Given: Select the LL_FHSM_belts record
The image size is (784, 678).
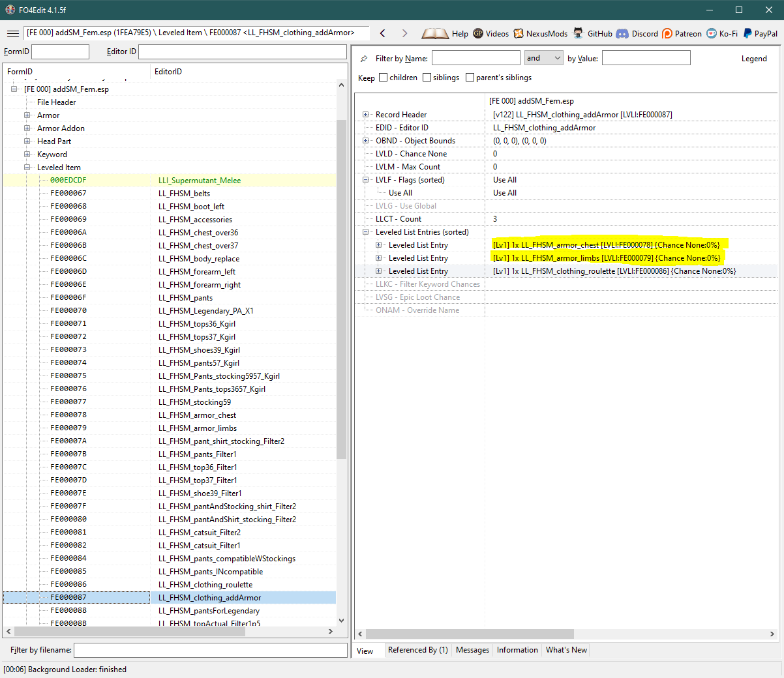Looking at the screenshot, I should click(x=170, y=194).
